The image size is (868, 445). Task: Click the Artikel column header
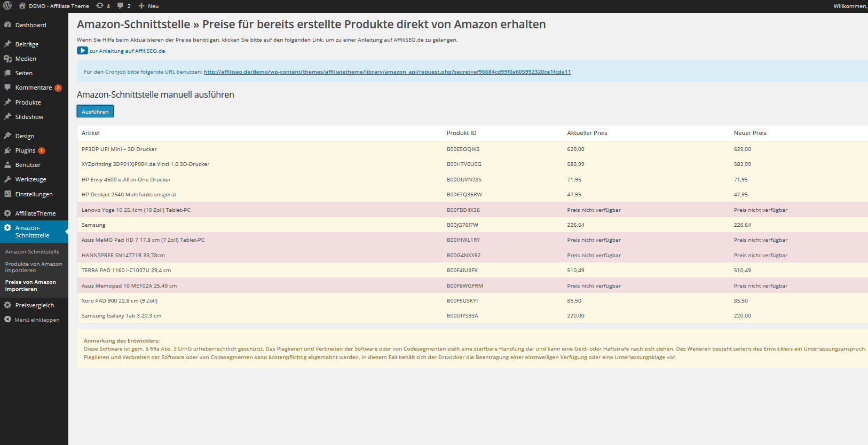point(90,133)
